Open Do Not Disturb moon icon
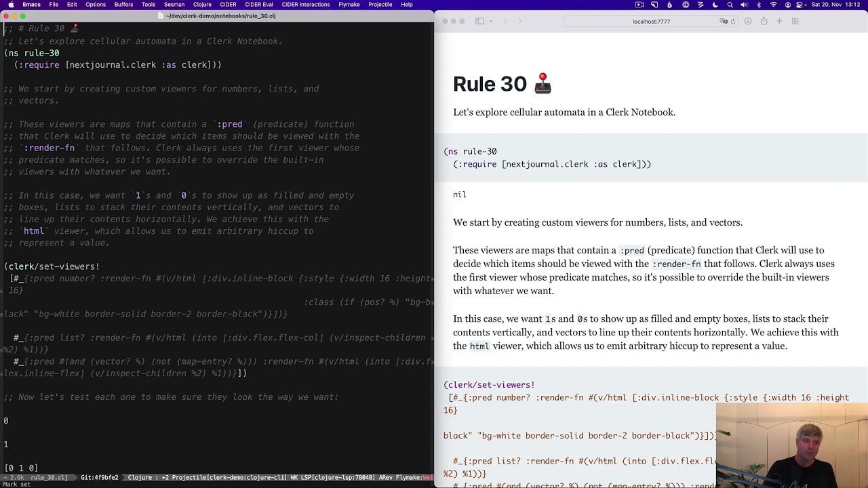This screenshot has width=868, height=488. click(x=715, y=5)
